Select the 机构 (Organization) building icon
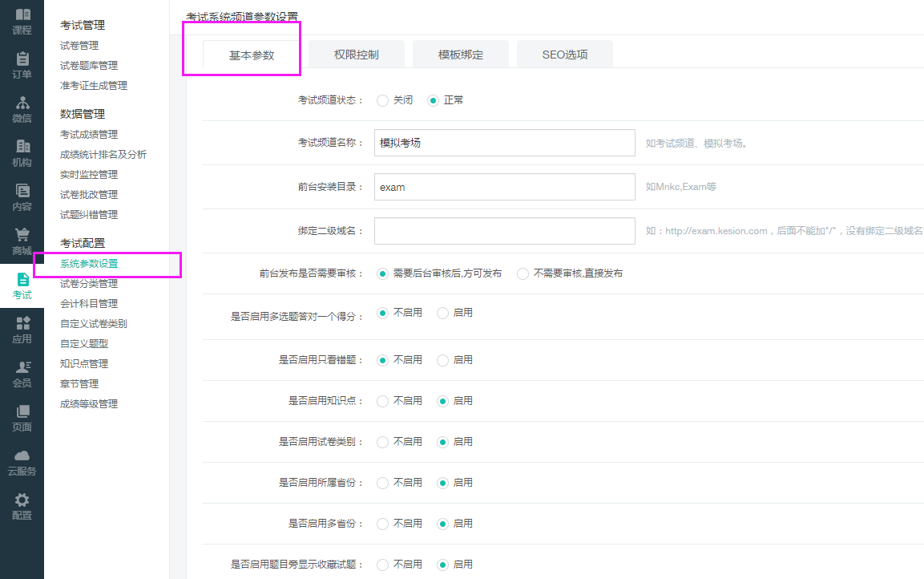The height and width of the screenshot is (579, 924). [x=22, y=148]
